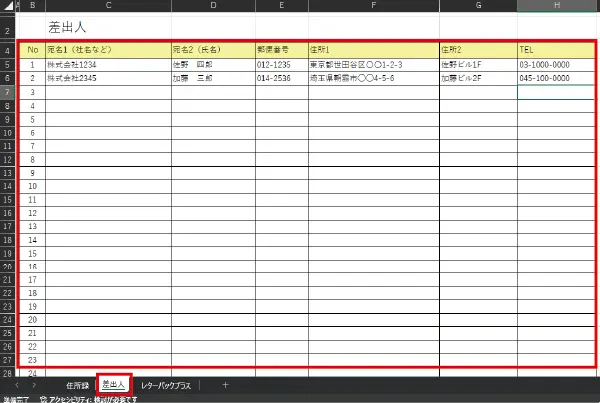Click the next sheet navigation arrow
This screenshot has width=600, height=403.
click(x=36, y=385)
